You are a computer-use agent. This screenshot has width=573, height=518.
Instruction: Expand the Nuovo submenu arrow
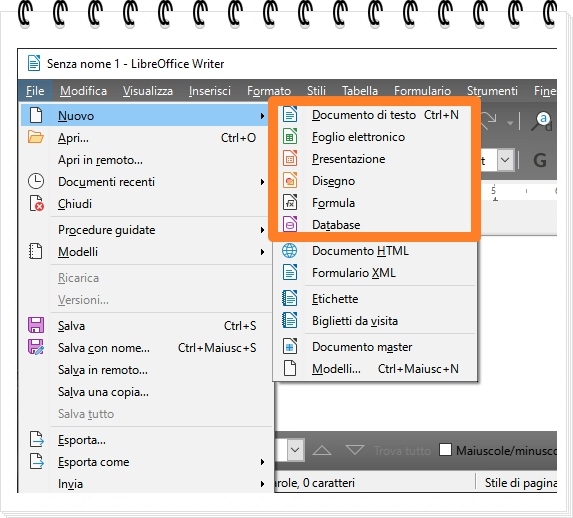[262, 116]
